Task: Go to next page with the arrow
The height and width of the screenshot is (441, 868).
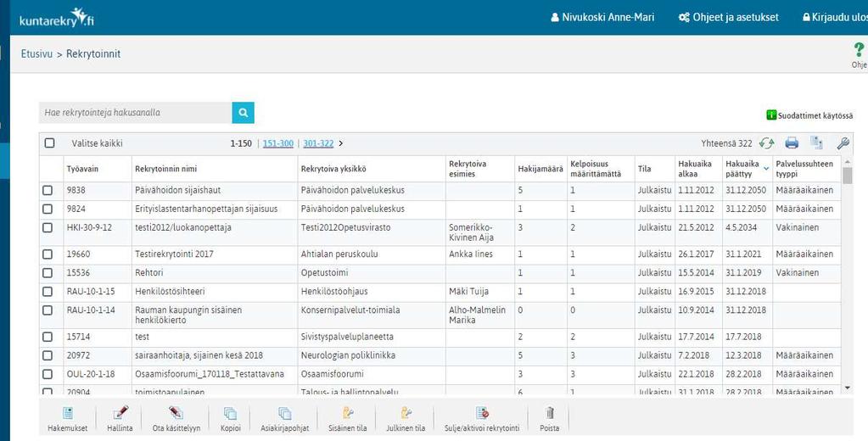Action: pos(340,143)
